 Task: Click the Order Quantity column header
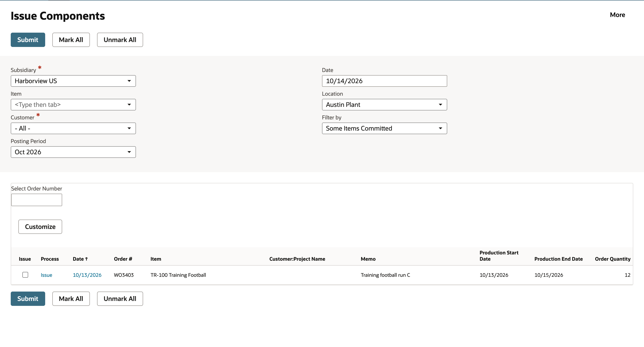pyautogui.click(x=612, y=259)
